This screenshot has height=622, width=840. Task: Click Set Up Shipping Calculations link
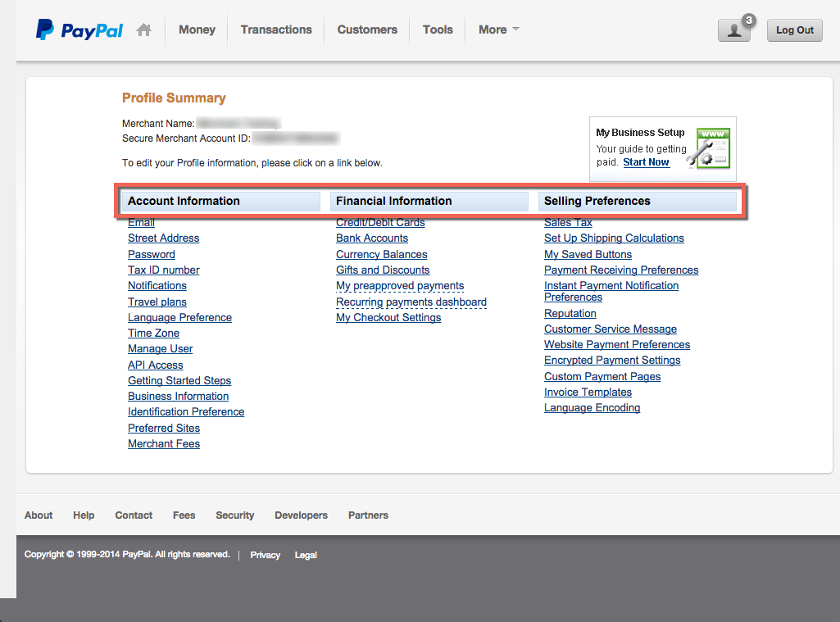(x=614, y=238)
